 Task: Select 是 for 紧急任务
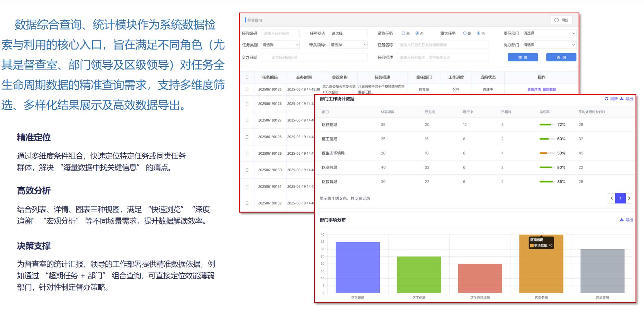point(403,33)
